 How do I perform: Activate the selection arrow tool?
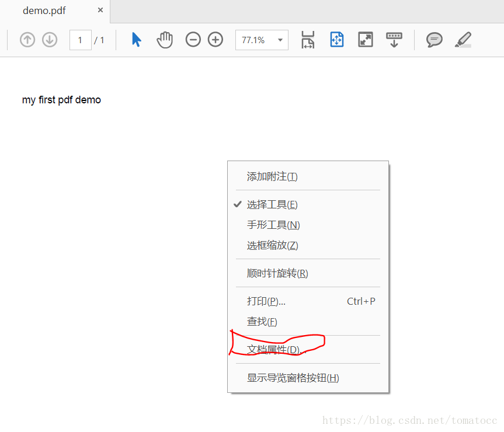point(137,40)
